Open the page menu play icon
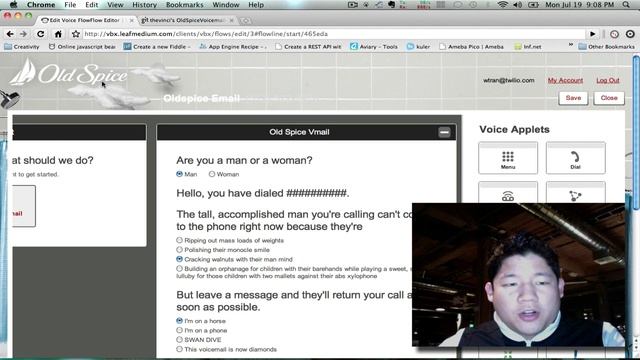Image resolution: width=640 pixels, height=360 pixels. 593,34
